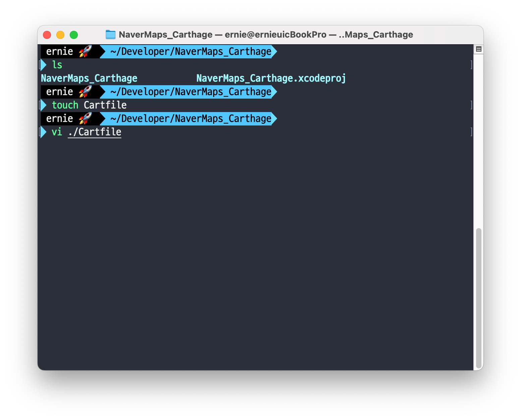521x420 pixels.
Task: Click the prompt arrow before 'touch'
Action: coord(43,105)
